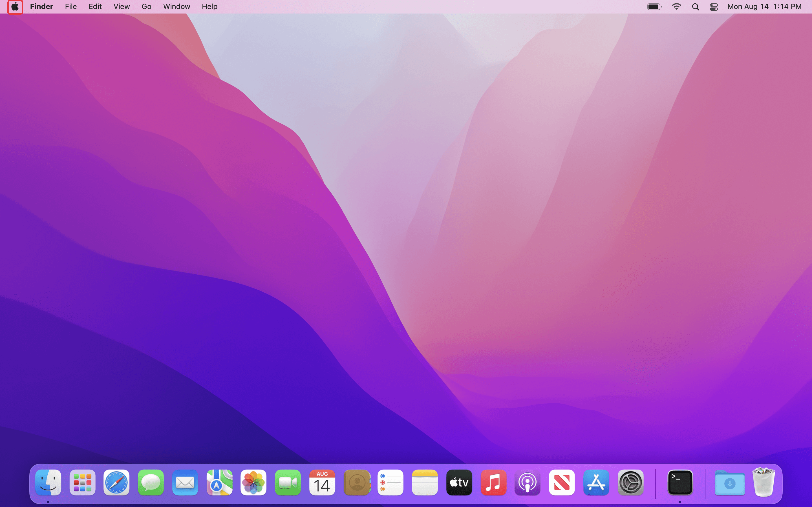Click the date and time clock

pos(764,7)
